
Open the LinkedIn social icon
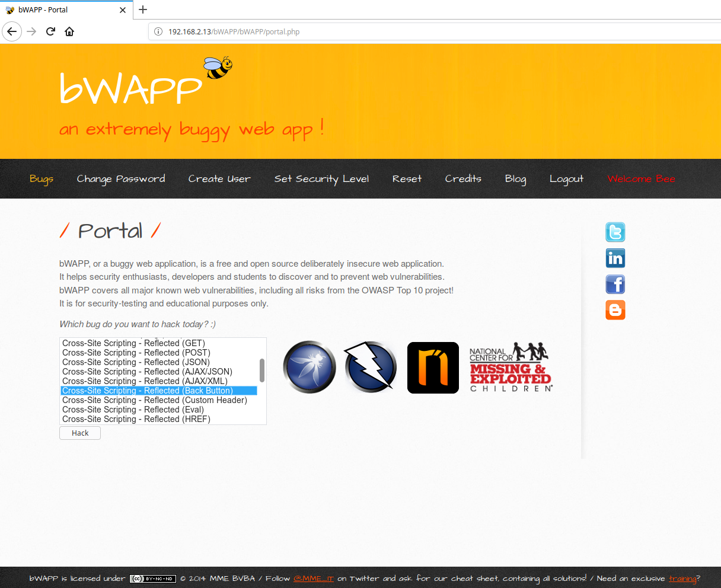pyautogui.click(x=615, y=258)
